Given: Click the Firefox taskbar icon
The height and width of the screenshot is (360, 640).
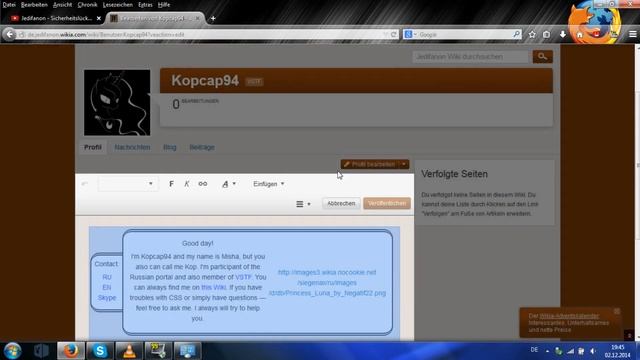Looking at the screenshot, I should pyautogui.click(x=70, y=351).
